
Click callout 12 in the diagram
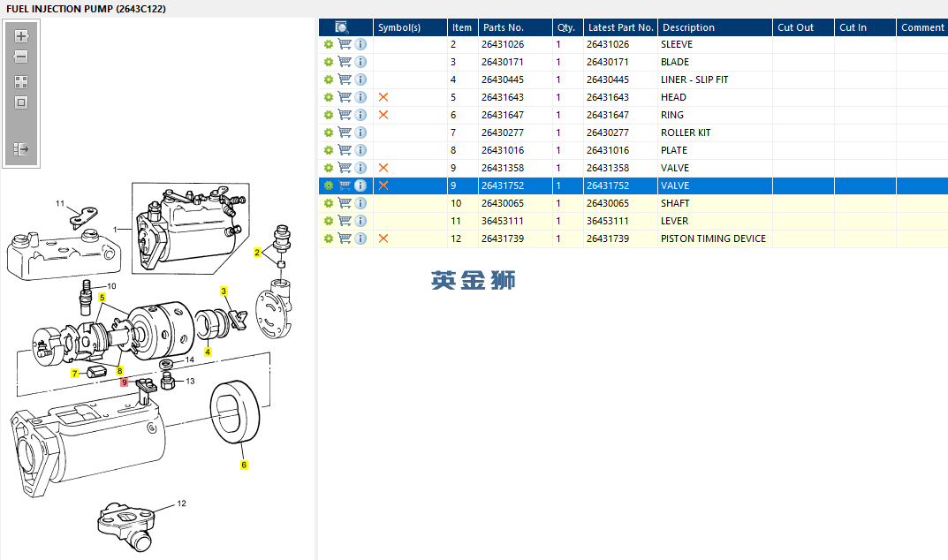click(x=181, y=503)
